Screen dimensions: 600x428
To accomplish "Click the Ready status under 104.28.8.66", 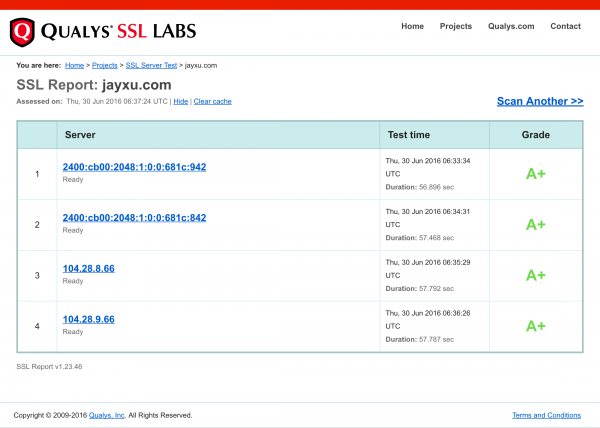I will tap(73, 281).
